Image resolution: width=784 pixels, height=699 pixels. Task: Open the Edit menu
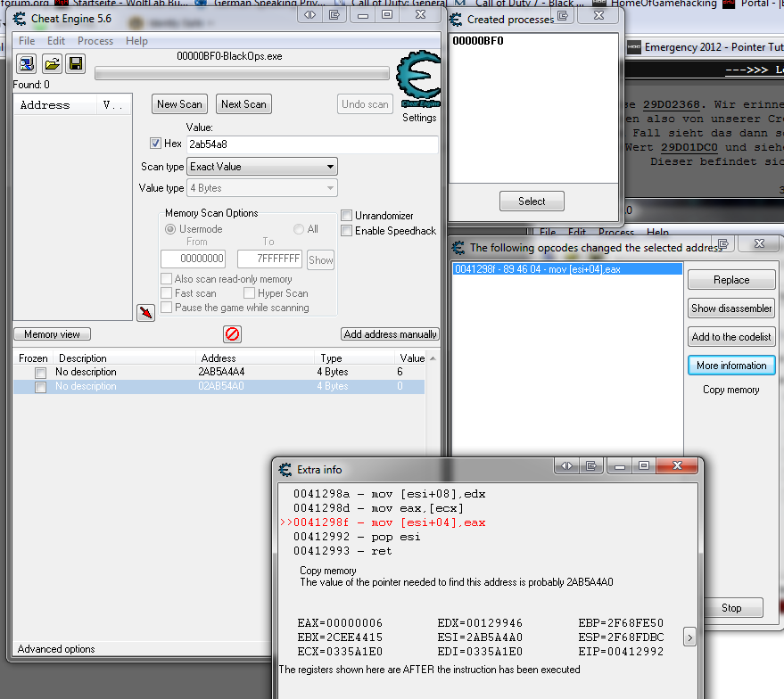coord(56,41)
